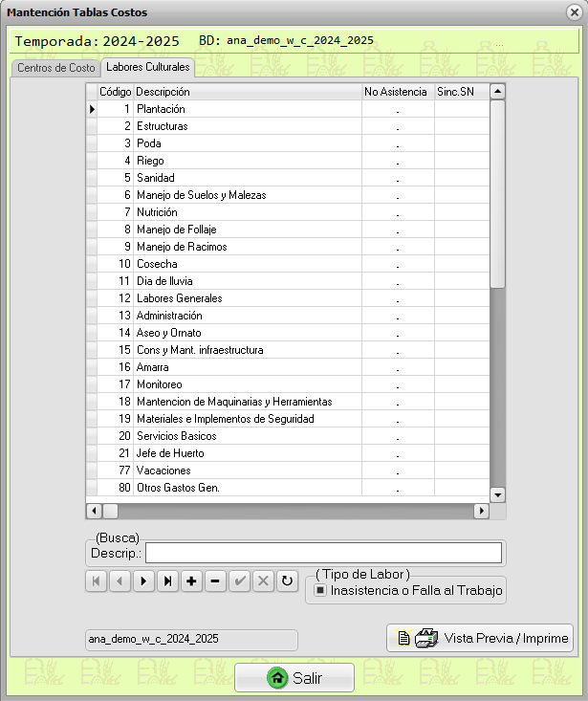The image size is (588, 701).
Task: Go to next record navigator button
Action: (x=143, y=581)
